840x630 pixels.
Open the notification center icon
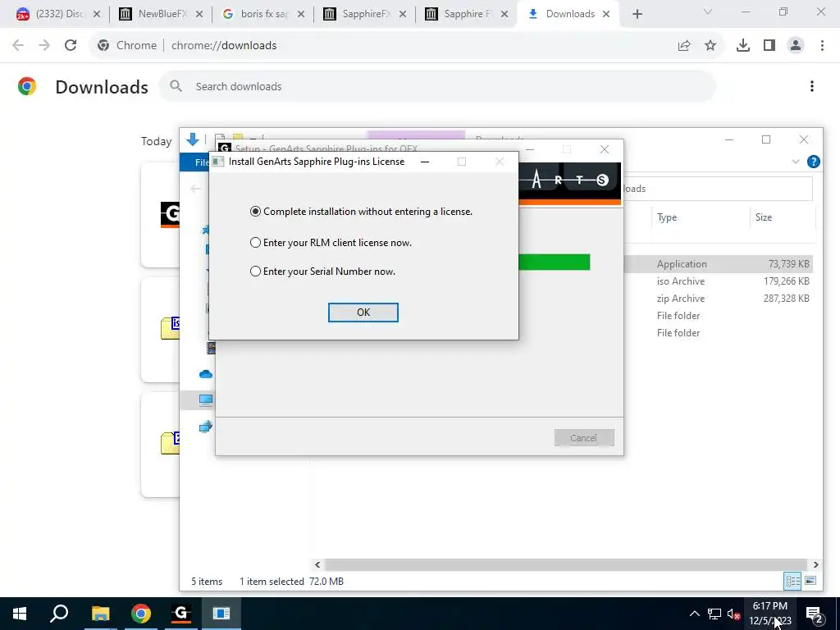coord(814,614)
